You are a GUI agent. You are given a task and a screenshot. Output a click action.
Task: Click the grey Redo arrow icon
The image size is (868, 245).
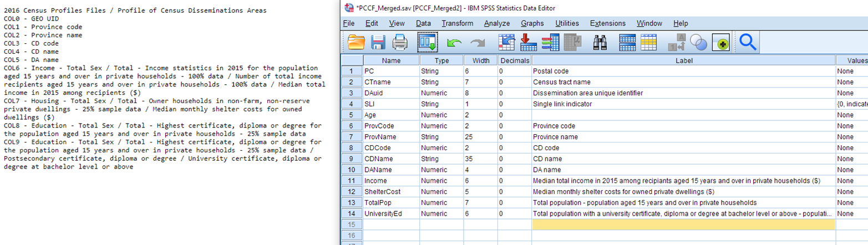[x=478, y=43]
